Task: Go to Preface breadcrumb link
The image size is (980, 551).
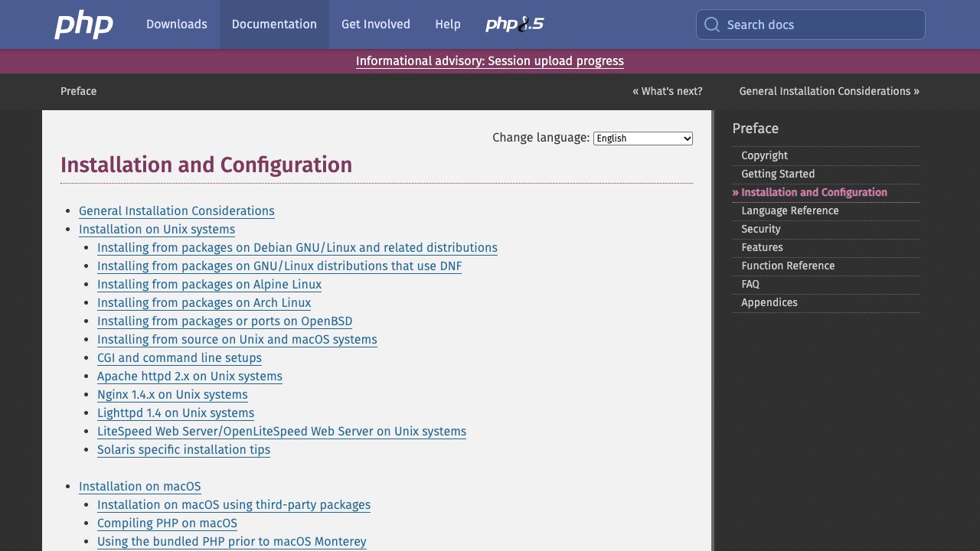Action: [x=79, y=91]
